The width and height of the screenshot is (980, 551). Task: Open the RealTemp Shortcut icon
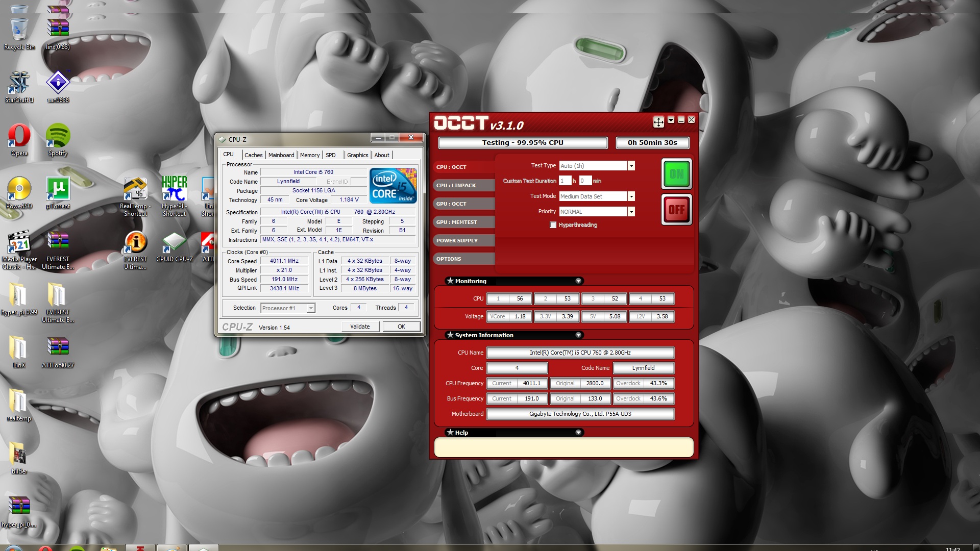pos(135,196)
